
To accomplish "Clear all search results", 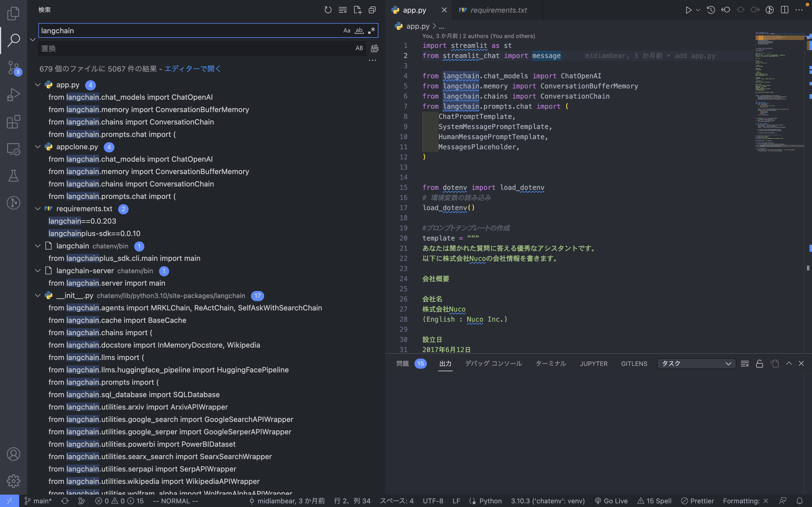I will (x=343, y=10).
